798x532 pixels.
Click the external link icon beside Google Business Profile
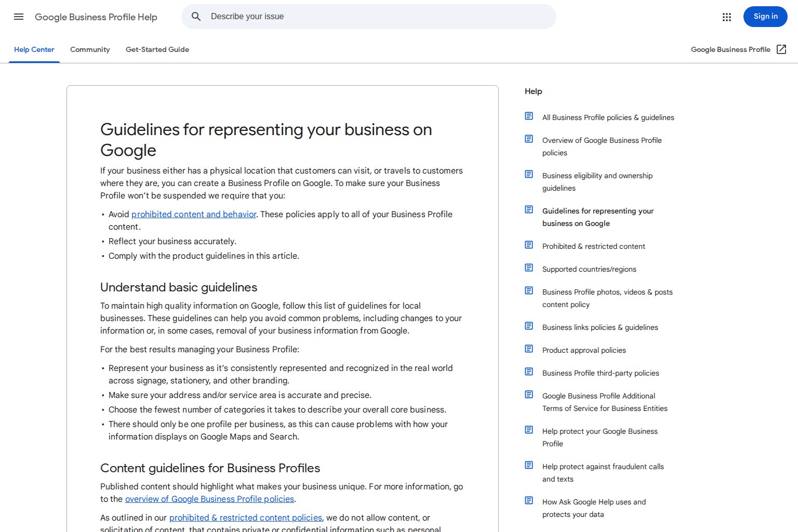pos(781,49)
